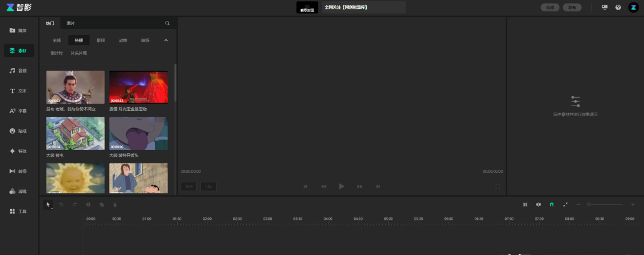The height and width of the screenshot is (255, 644).
Task: Open the 素材 materials panel
Action: point(19,51)
